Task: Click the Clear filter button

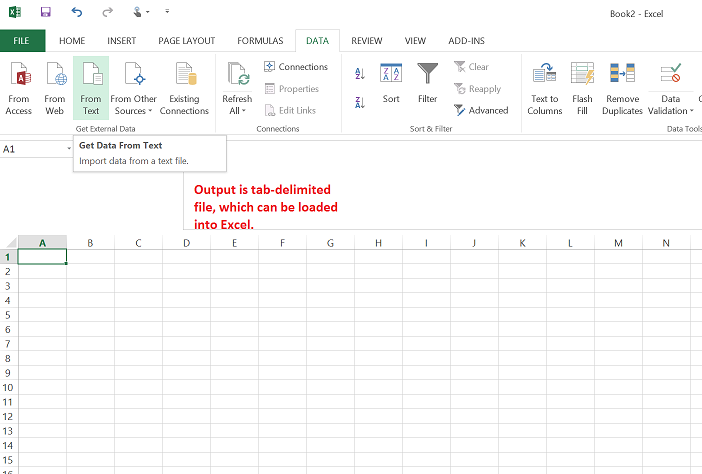Action: pos(471,67)
